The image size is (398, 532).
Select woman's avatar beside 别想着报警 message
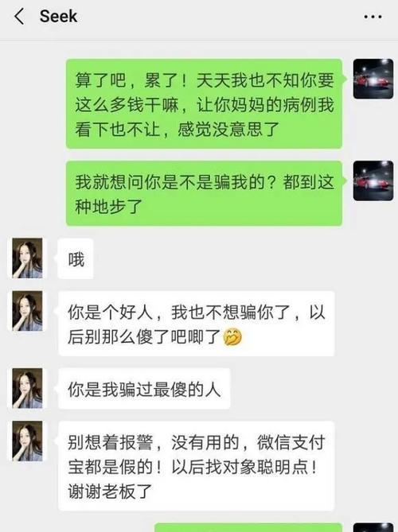click(28, 441)
